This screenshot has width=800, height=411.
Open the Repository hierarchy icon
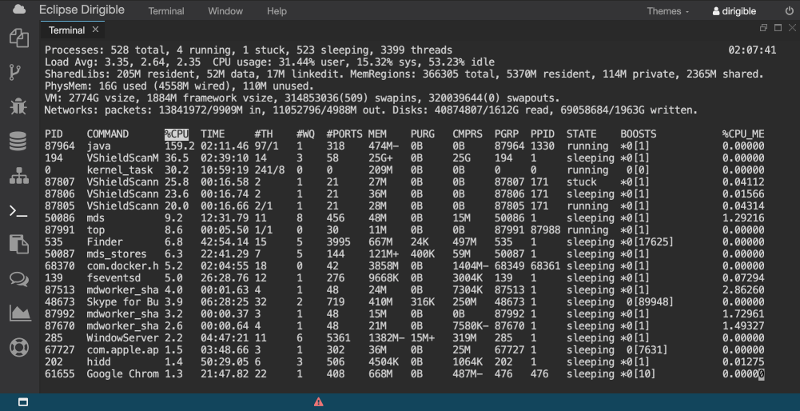pos(19,176)
